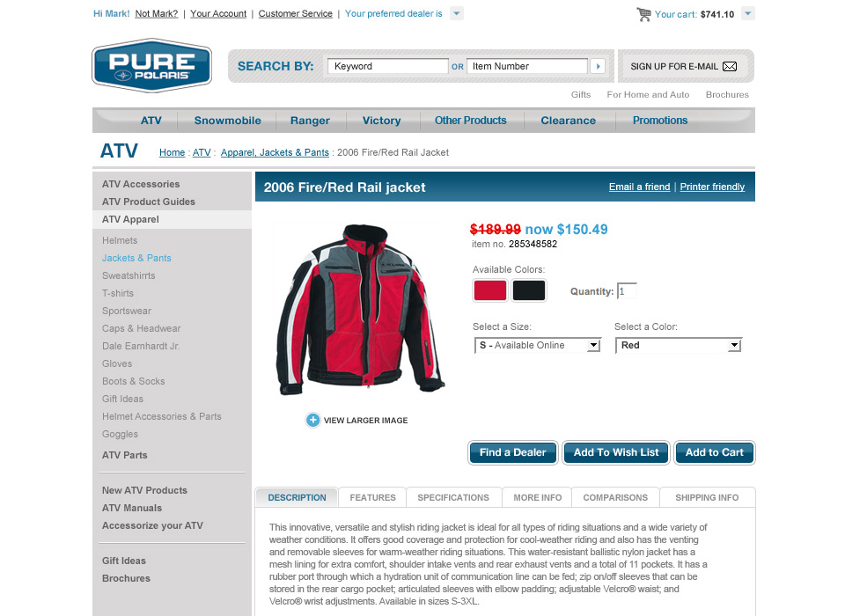The image size is (845, 616).
Task: Click the Email a friend link
Action: (639, 187)
